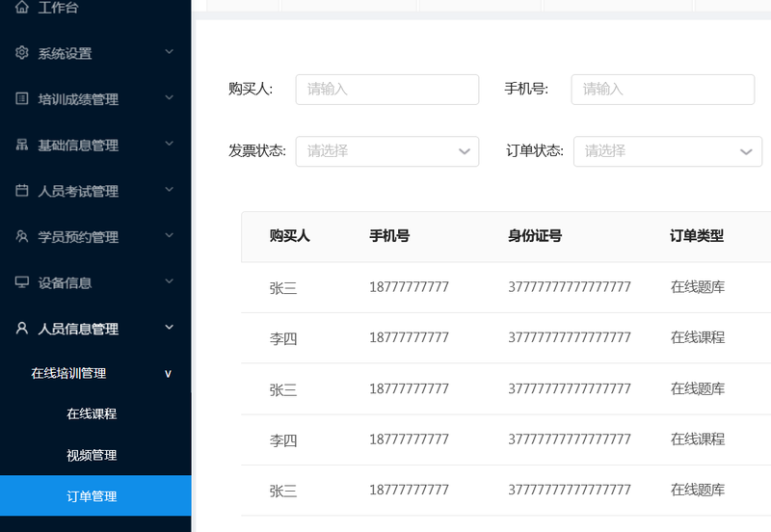Focus the 购买人 input field
This screenshot has width=771, height=532.
387,90
